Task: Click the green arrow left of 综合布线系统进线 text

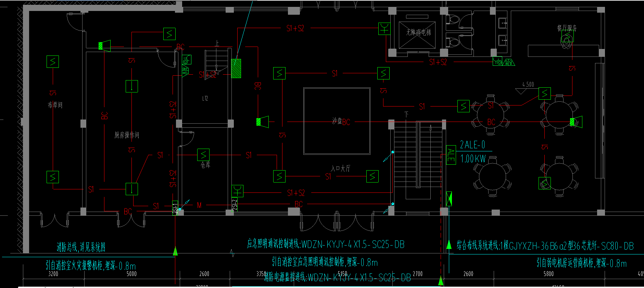Action: (449, 245)
